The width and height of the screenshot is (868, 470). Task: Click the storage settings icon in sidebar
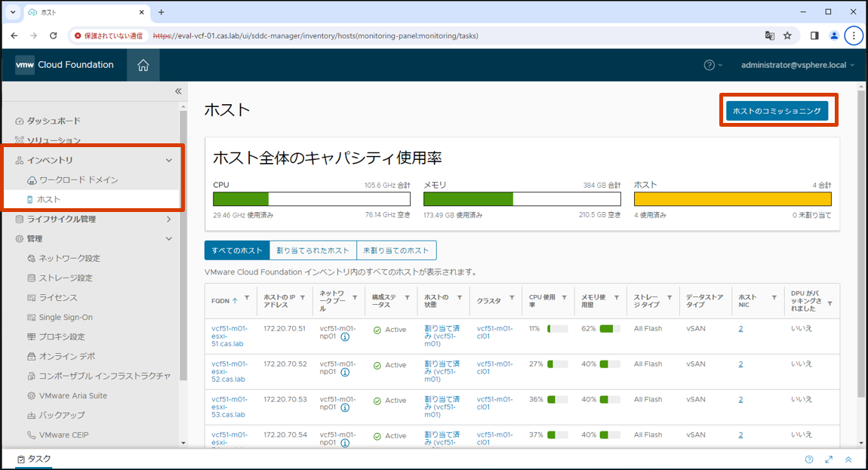pyautogui.click(x=32, y=278)
